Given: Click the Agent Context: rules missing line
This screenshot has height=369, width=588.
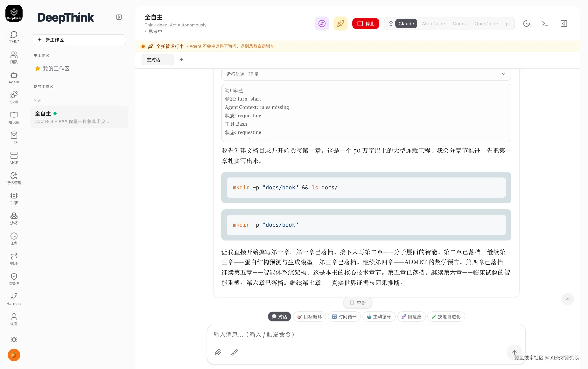Looking at the screenshot, I should (x=257, y=107).
